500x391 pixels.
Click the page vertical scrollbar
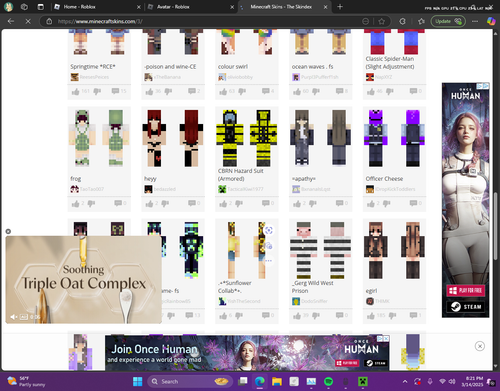coord(496,226)
